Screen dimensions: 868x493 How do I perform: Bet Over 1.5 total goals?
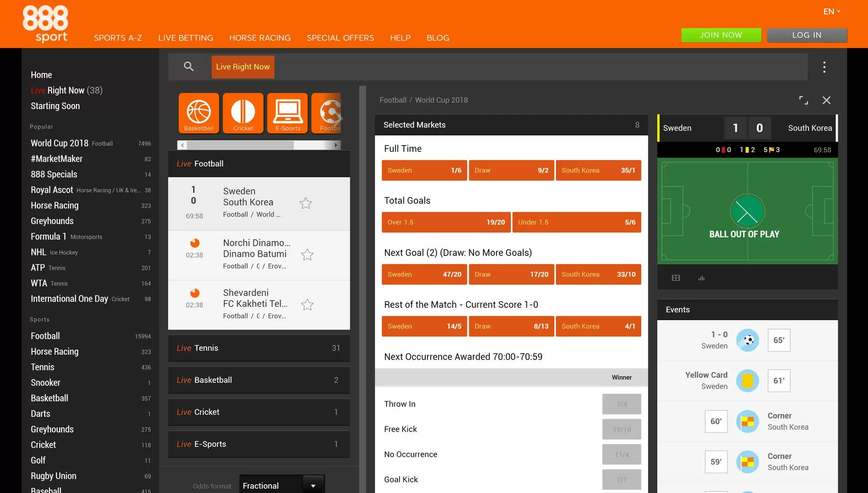click(446, 222)
